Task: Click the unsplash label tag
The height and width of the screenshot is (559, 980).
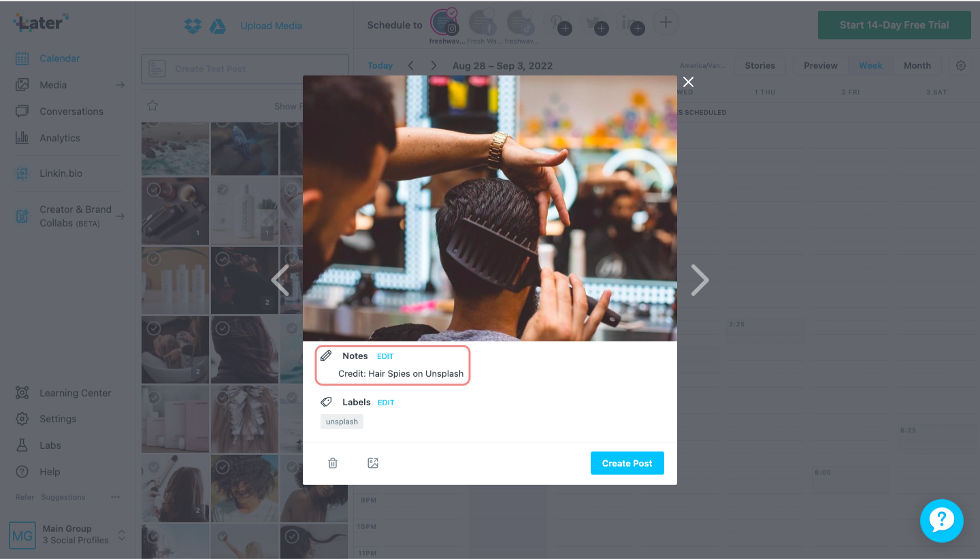Action: [342, 422]
